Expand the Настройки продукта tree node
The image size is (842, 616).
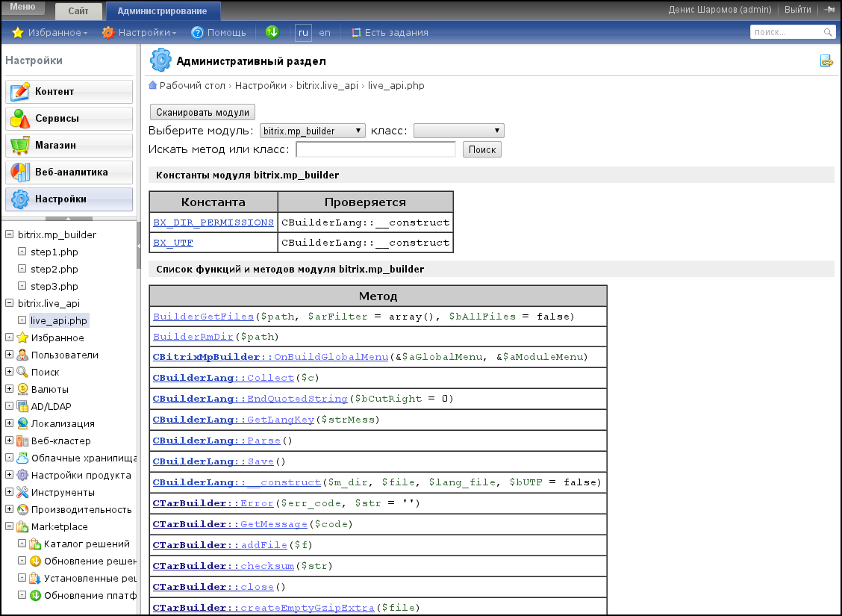point(9,475)
